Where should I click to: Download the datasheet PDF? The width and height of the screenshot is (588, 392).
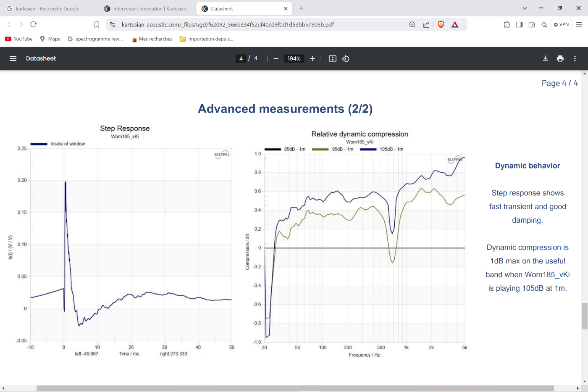[546, 58]
